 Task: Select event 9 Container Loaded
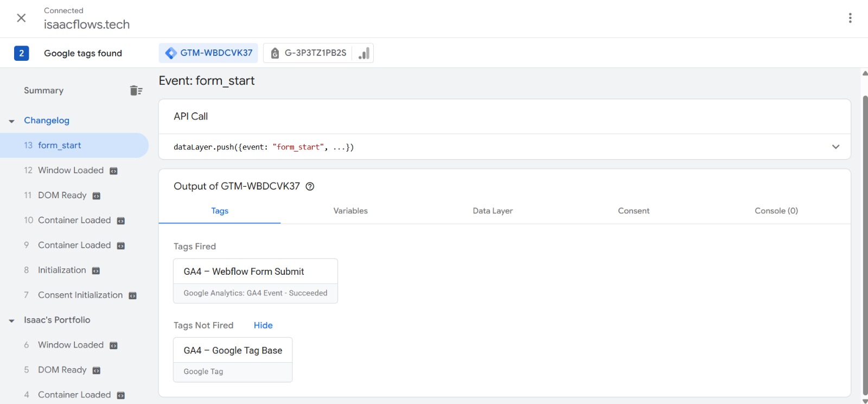point(74,245)
